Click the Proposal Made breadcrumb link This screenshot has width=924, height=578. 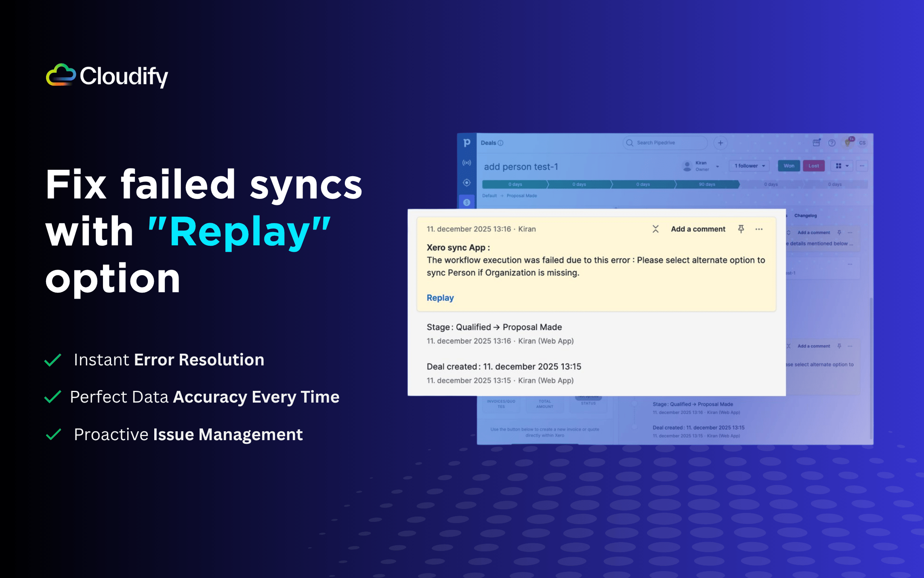[x=522, y=196]
